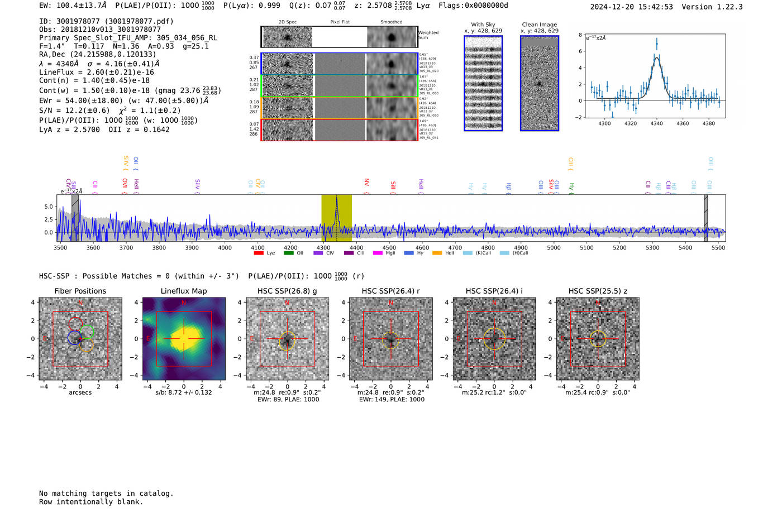Click the yellow aperture circle in g cutout
The image size is (782, 532).
(287, 340)
